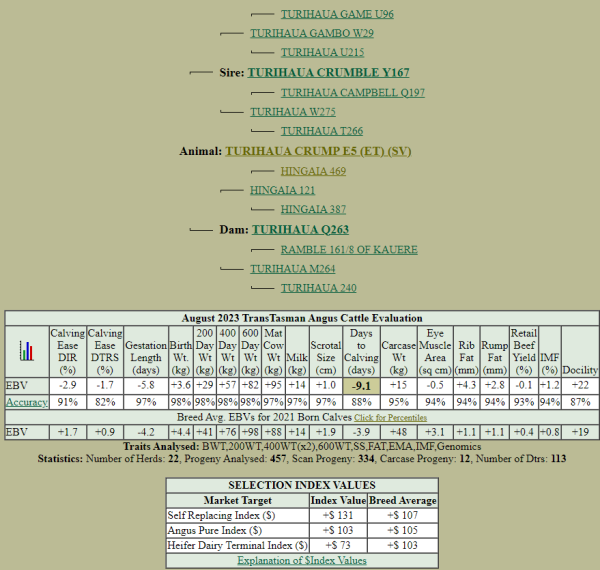Open the Accuracy explanation link
Screen dimensions: 600x570
click(x=27, y=402)
